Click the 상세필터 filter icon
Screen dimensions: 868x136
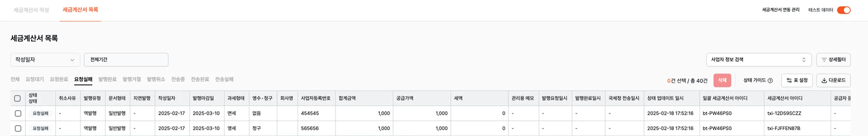click(x=824, y=60)
